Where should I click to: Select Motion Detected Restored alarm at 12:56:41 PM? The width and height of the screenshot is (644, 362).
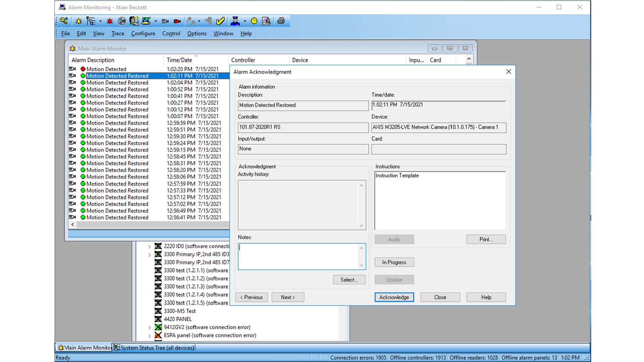[x=149, y=218]
